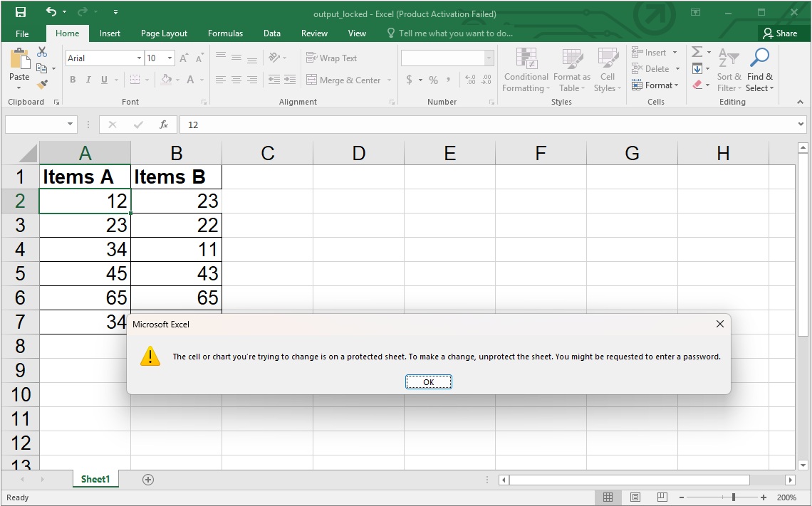This screenshot has height=506, width=812.
Task: Switch to the Formulas ribbon tab
Action: coord(225,33)
